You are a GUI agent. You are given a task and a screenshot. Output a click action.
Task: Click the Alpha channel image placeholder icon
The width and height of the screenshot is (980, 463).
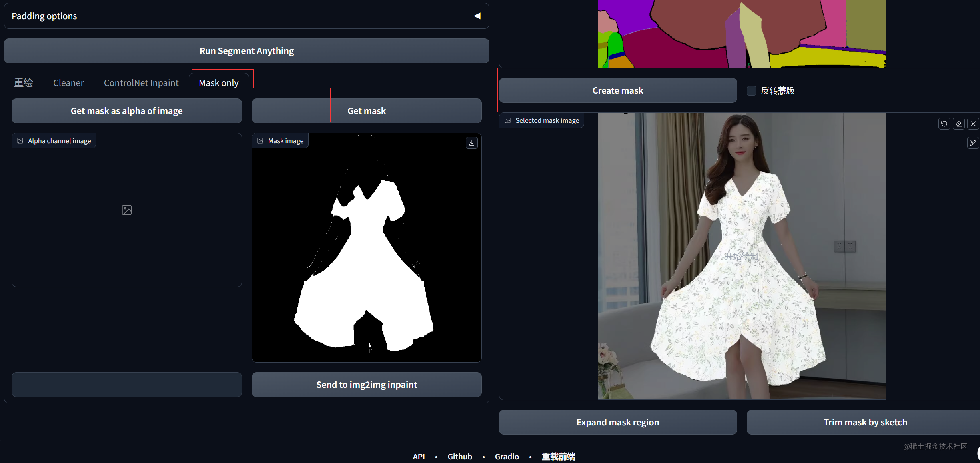coord(127,210)
